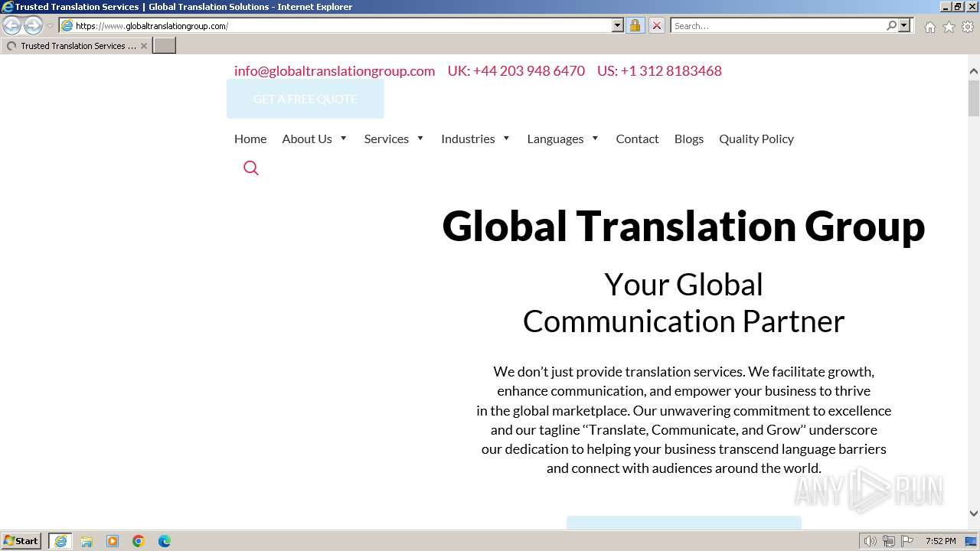This screenshot has width=980, height=551.
Task: Open File Explorer from the taskbar
Action: [87, 541]
